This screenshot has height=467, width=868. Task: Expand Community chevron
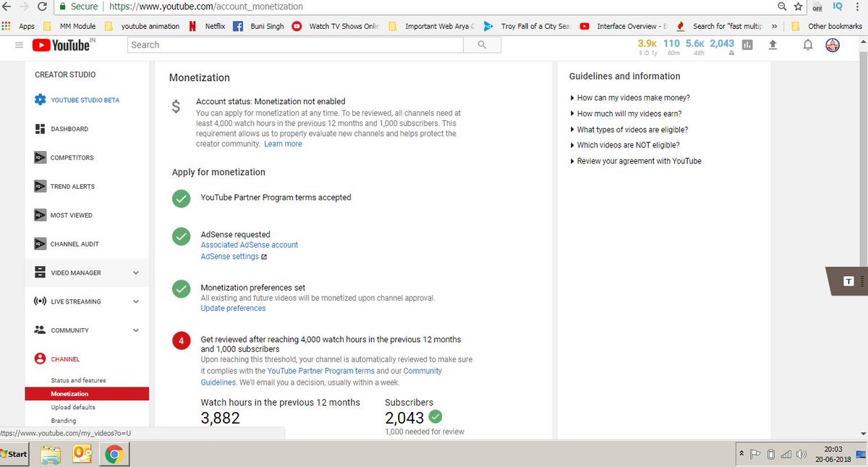[x=136, y=330]
